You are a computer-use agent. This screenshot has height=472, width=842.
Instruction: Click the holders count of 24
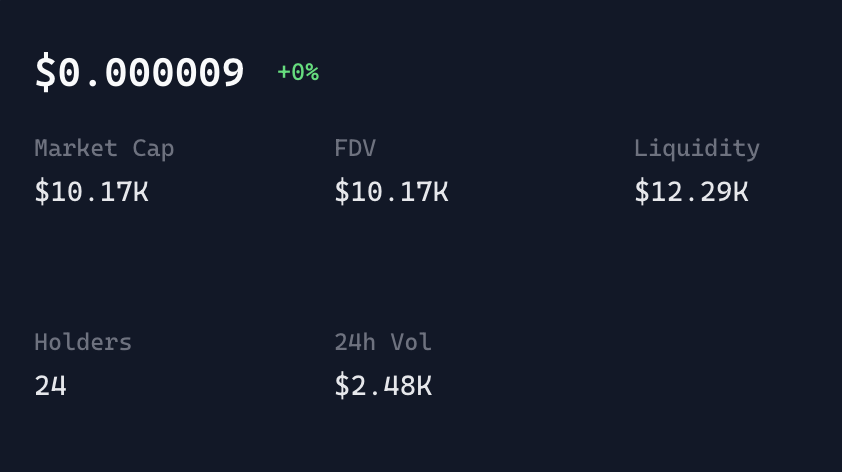click(x=51, y=385)
